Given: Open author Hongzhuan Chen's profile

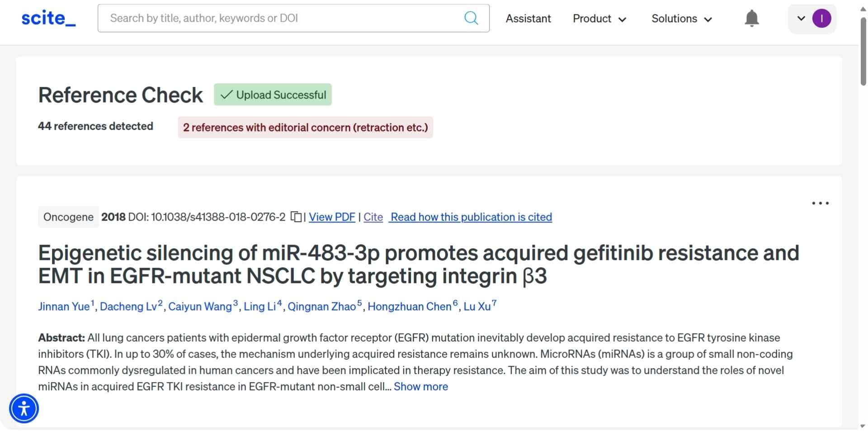Looking at the screenshot, I should pyautogui.click(x=409, y=307).
